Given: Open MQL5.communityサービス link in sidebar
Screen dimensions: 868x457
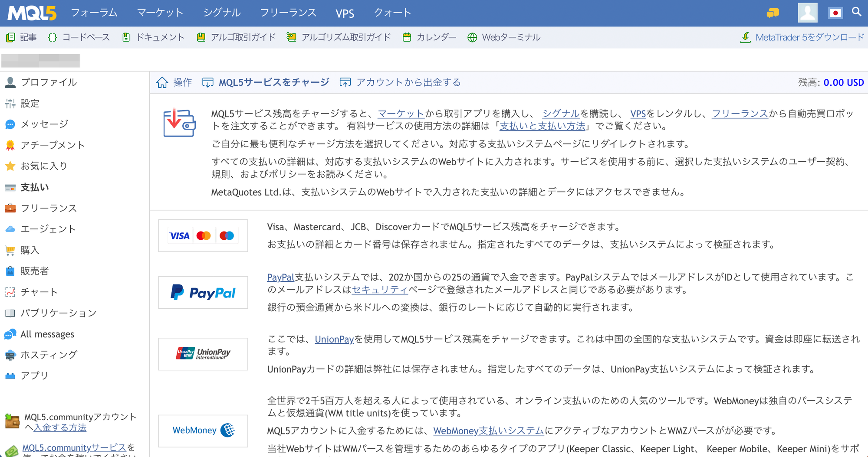Looking at the screenshot, I should coord(74,447).
